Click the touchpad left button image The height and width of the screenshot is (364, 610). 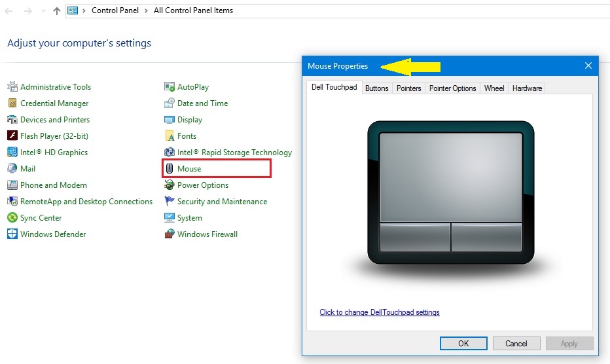(415, 237)
